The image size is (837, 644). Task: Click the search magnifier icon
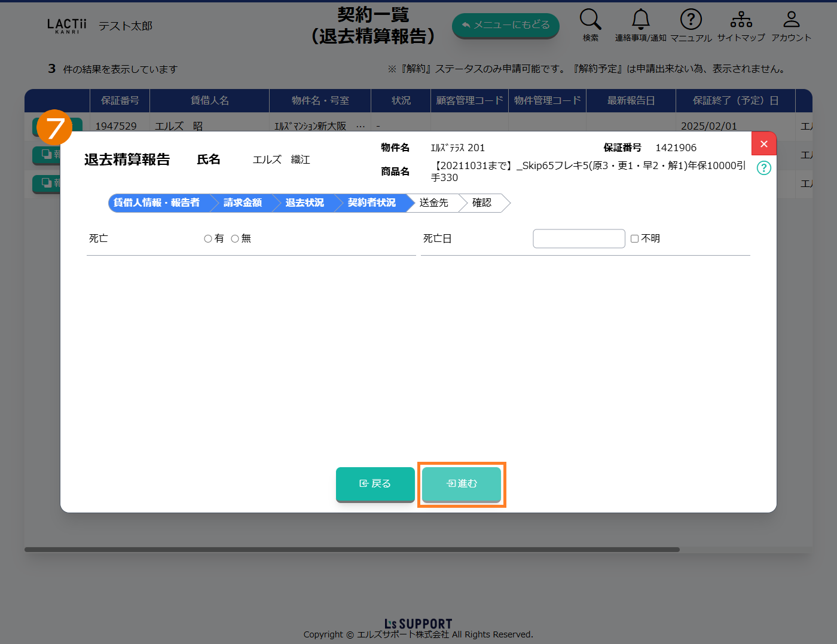tap(590, 20)
